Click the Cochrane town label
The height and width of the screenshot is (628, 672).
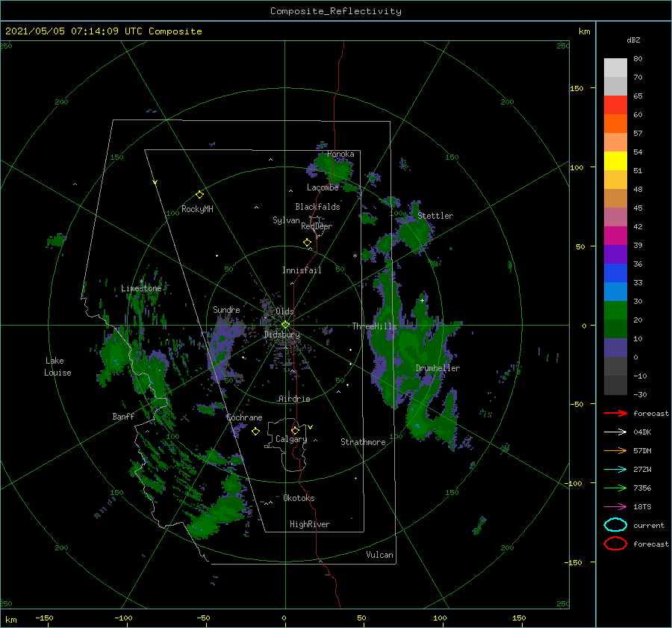click(244, 417)
